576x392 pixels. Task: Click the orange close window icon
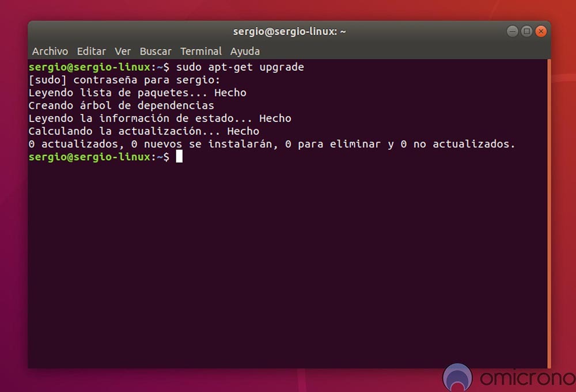[540, 31]
